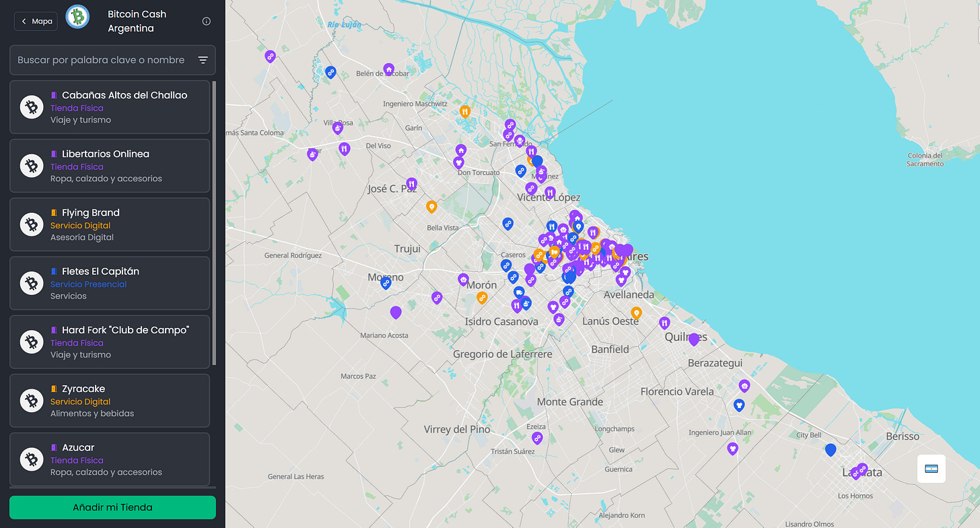The width and height of the screenshot is (980, 528).
Task: Select the blue pin near Berisso
Action: point(831,450)
